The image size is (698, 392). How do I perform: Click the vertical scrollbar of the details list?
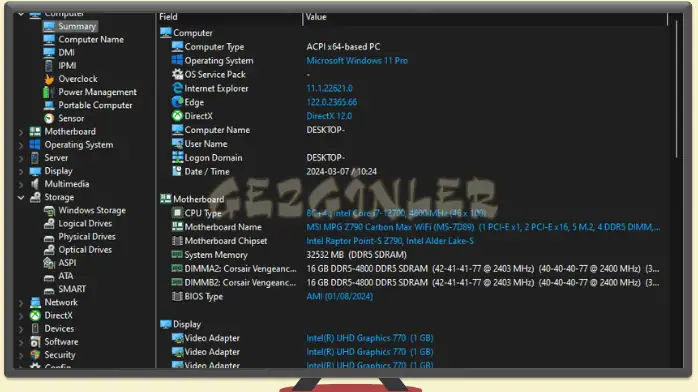(676, 89)
